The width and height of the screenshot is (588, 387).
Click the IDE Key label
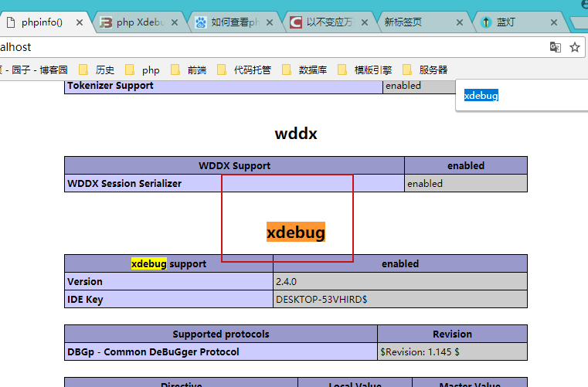(168, 299)
